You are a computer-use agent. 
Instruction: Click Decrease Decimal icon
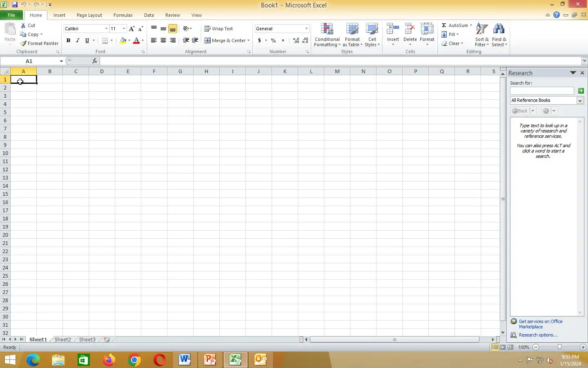pyautogui.click(x=305, y=40)
